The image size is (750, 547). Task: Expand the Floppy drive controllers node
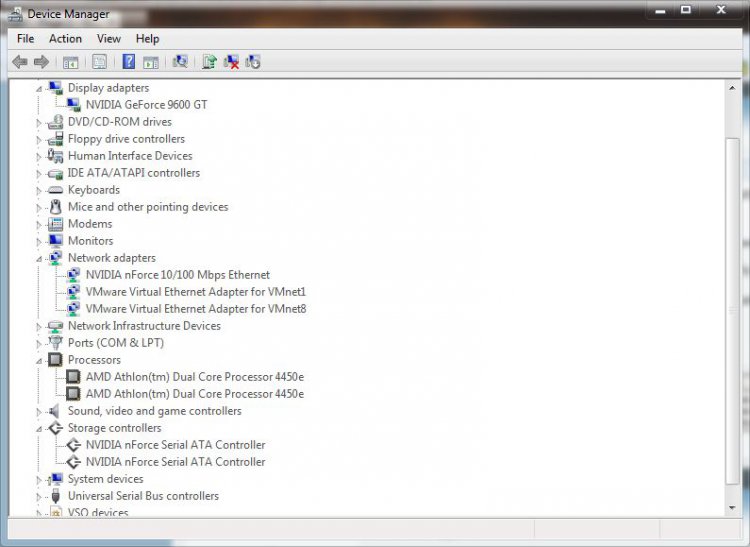pyautogui.click(x=39, y=140)
